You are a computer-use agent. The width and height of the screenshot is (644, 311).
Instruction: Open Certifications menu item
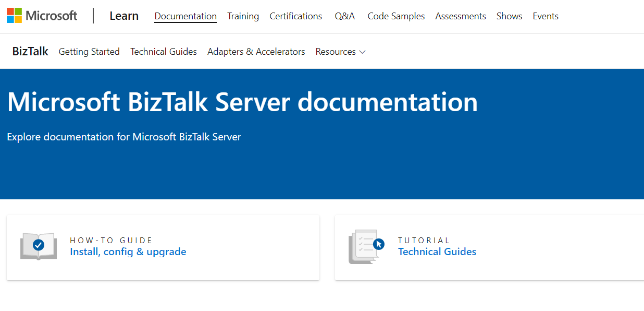[x=295, y=16]
